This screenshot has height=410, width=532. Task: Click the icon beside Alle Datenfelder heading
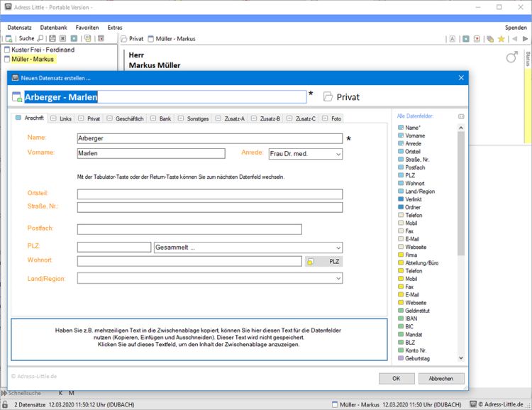point(460,116)
